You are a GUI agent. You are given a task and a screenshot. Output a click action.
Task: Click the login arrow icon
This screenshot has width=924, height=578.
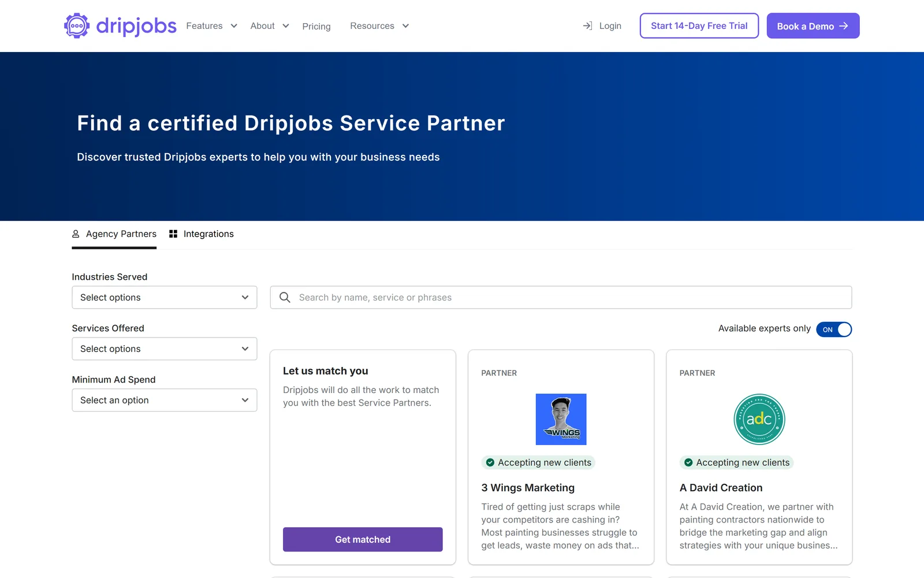click(x=587, y=26)
